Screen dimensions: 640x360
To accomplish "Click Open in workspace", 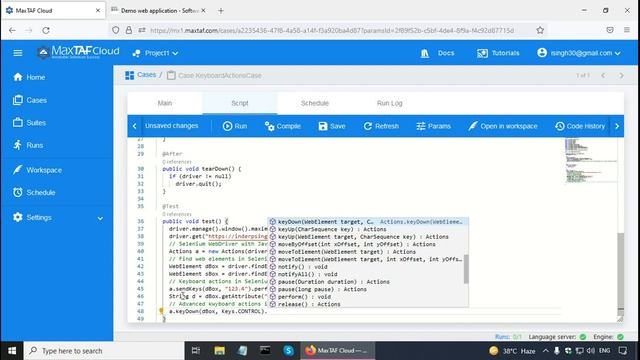I will 502,126.
